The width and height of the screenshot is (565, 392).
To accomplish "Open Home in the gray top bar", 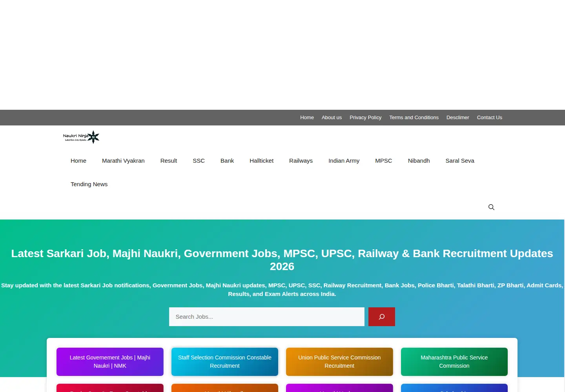I will 307,118.
